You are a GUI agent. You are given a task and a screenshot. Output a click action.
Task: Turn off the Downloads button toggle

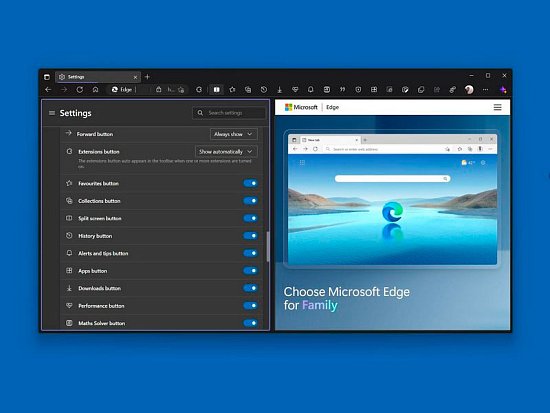click(250, 288)
